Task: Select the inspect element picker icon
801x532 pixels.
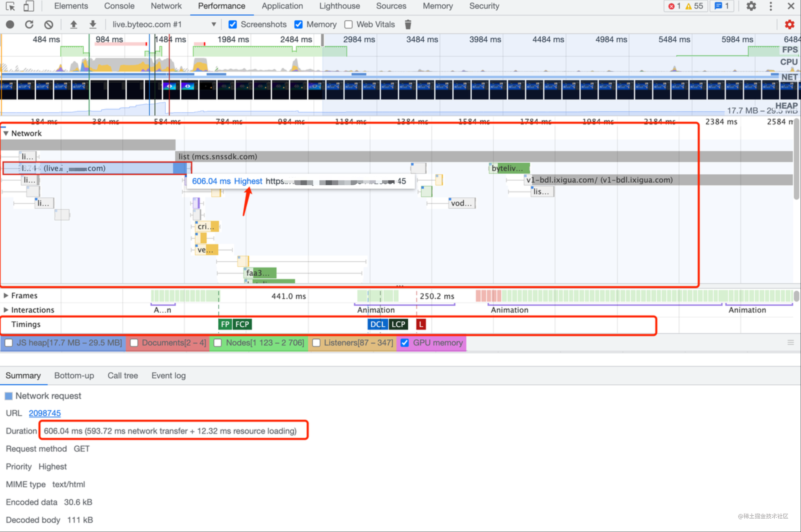Action: (x=10, y=6)
